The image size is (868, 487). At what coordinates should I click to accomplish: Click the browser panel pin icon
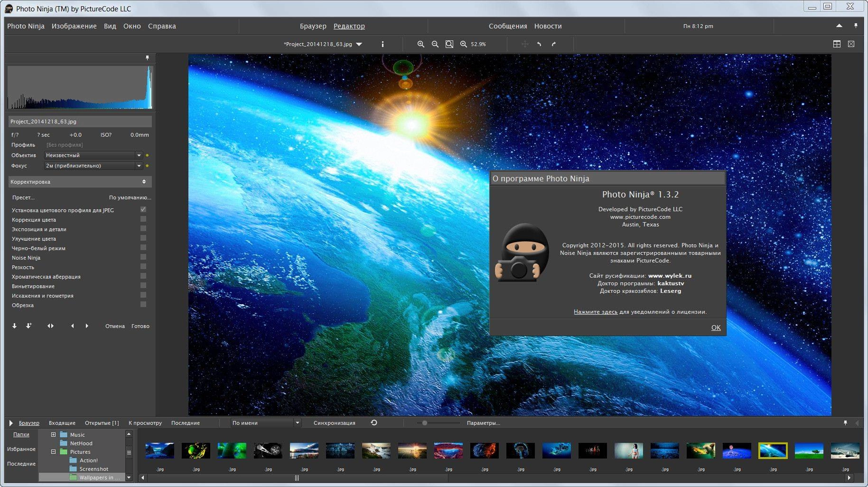coord(845,422)
